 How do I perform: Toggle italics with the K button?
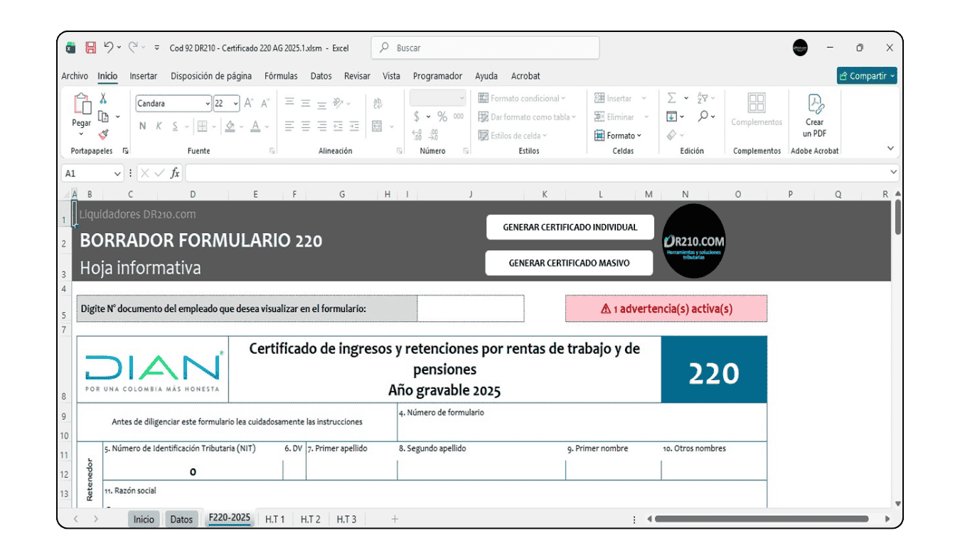[x=159, y=126]
